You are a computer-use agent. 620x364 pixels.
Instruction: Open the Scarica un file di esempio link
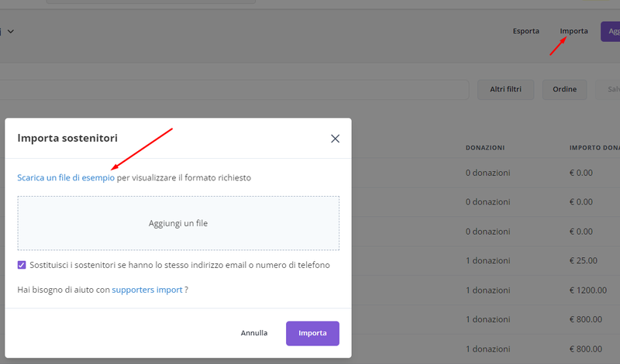tap(66, 177)
